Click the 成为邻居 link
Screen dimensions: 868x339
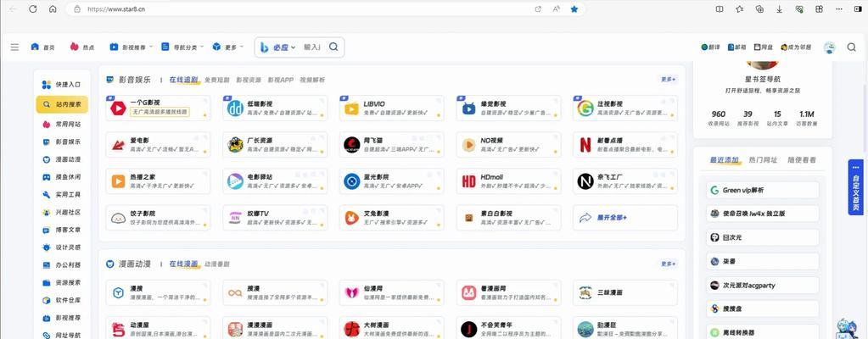(x=796, y=47)
